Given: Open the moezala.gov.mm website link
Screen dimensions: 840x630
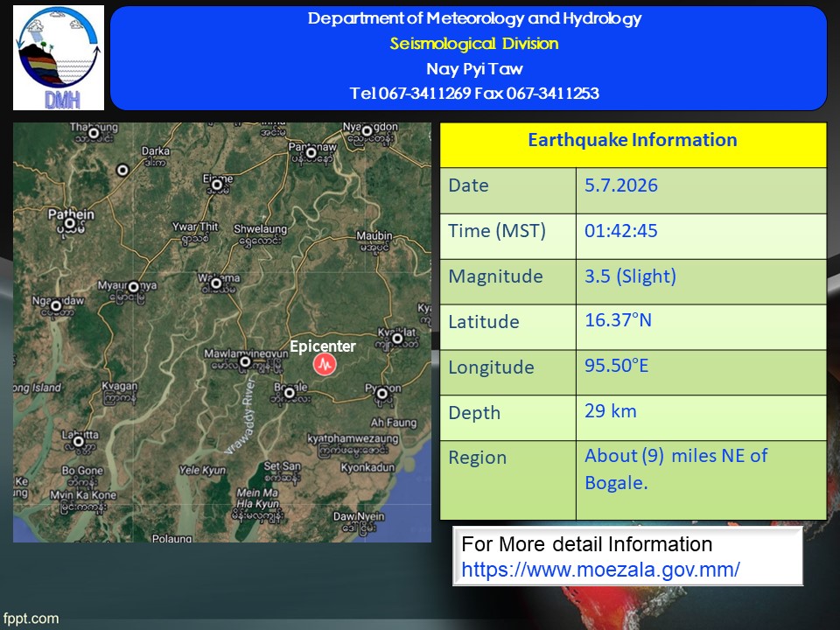Looking at the screenshot, I should (x=600, y=570).
